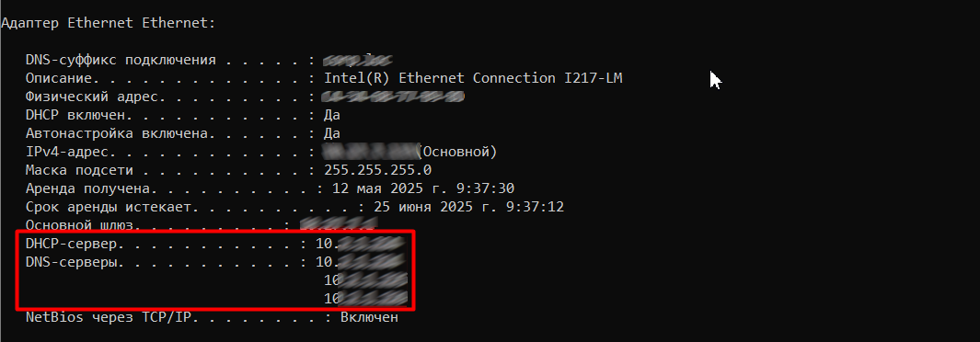Click the first DNS-серверы address
Image resolution: width=980 pixels, height=342 pixels.
360,261
